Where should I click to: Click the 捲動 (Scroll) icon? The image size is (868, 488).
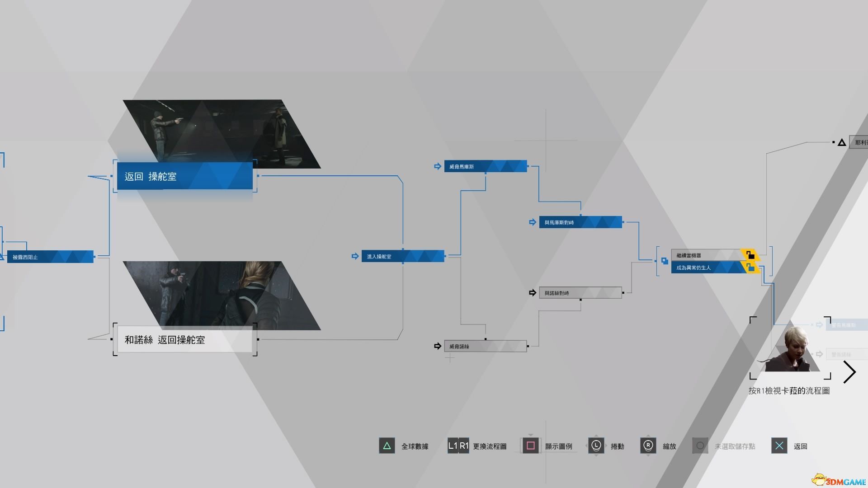[x=595, y=446]
